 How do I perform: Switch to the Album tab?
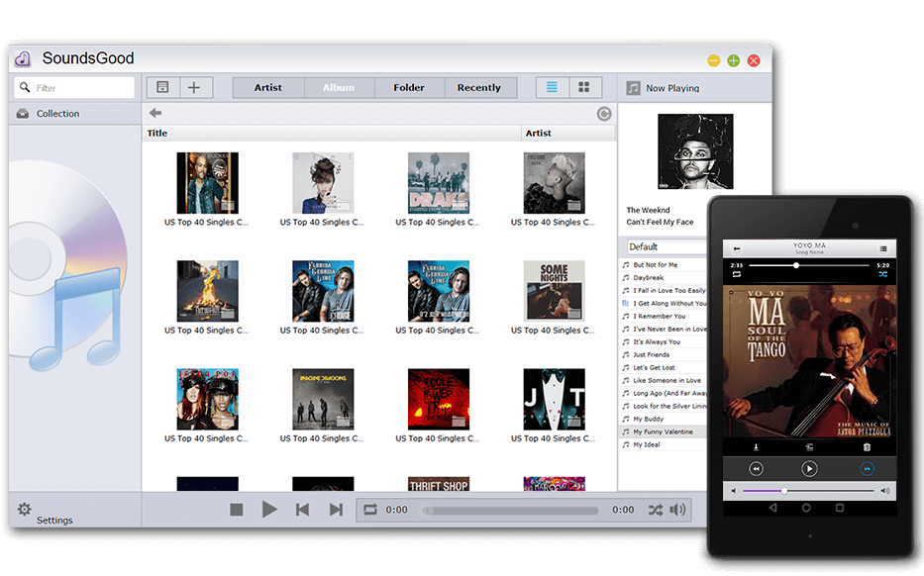[339, 88]
